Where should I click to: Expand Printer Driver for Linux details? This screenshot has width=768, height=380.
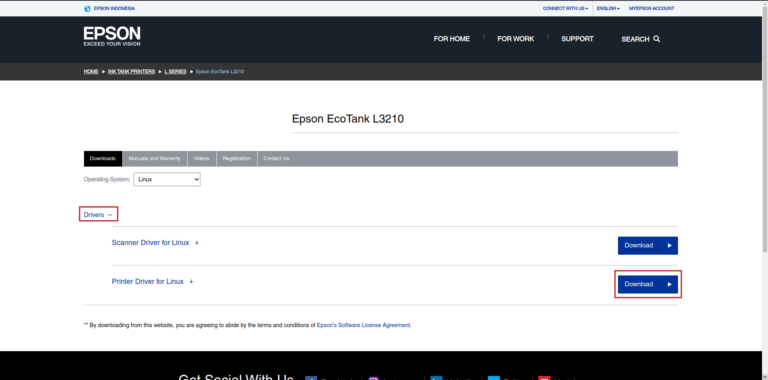[153, 282]
